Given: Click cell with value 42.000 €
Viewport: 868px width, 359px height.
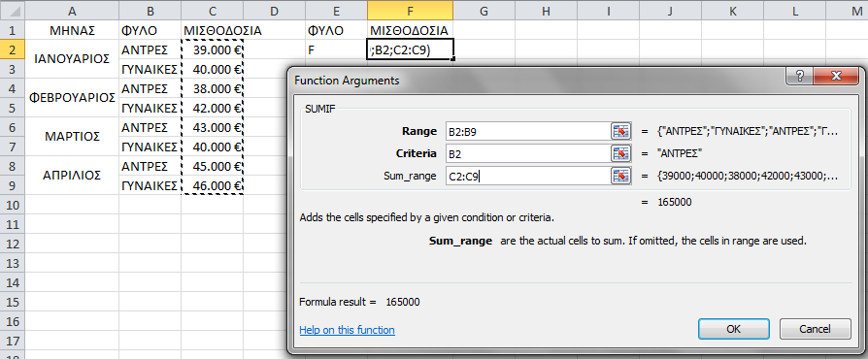Looking at the screenshot, I should click(212, 108).
